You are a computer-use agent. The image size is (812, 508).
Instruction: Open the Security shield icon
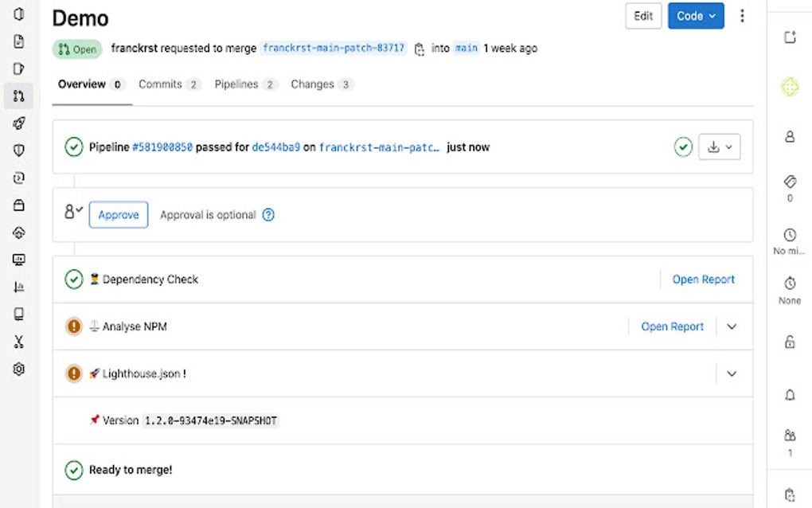coord(18,150)
